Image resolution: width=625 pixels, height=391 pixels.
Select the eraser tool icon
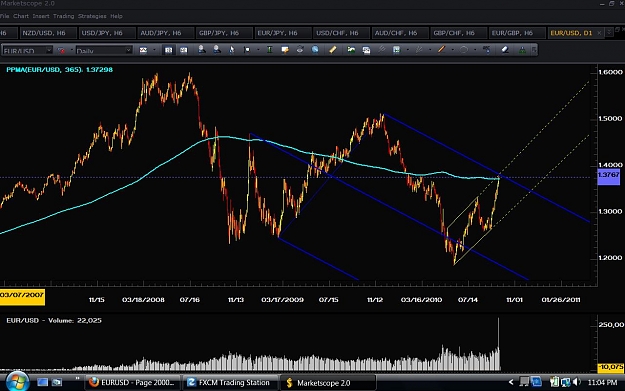pos(505,49)
